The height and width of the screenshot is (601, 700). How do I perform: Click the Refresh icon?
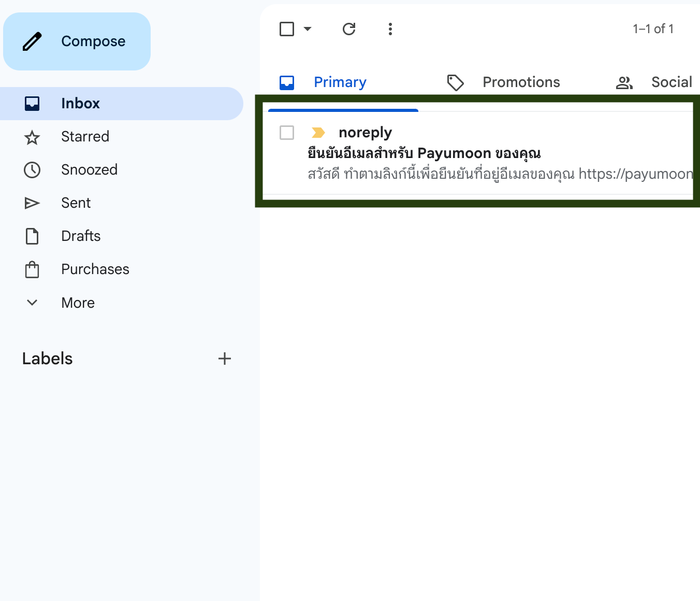tap(349, 29)
